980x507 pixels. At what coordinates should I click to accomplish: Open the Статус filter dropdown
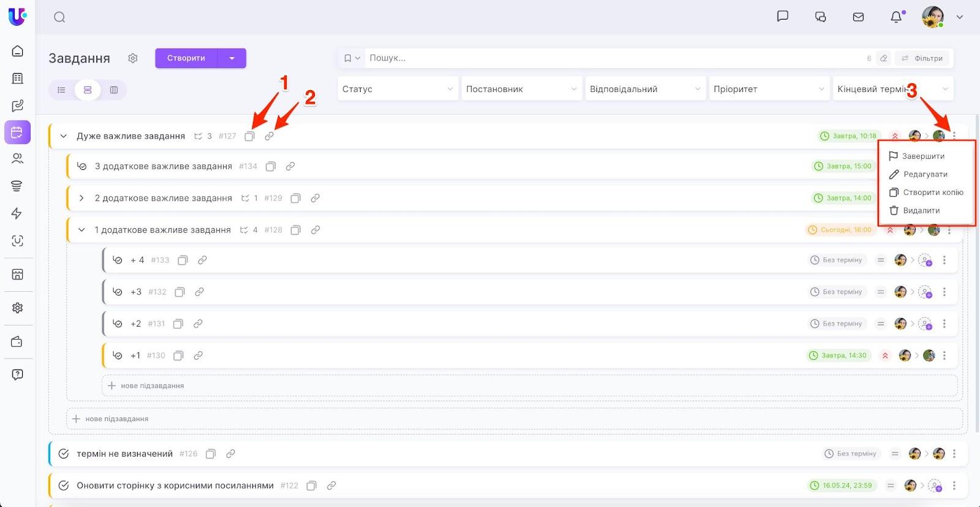click(x=398, y=89)
